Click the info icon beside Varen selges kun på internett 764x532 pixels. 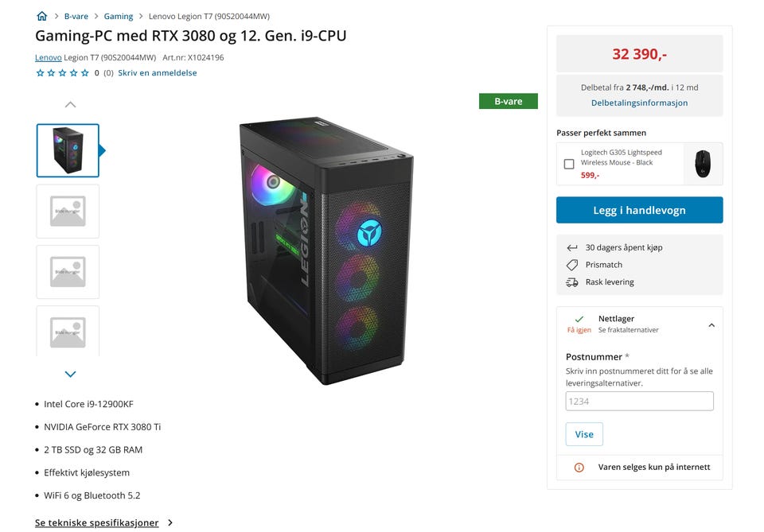579,468
